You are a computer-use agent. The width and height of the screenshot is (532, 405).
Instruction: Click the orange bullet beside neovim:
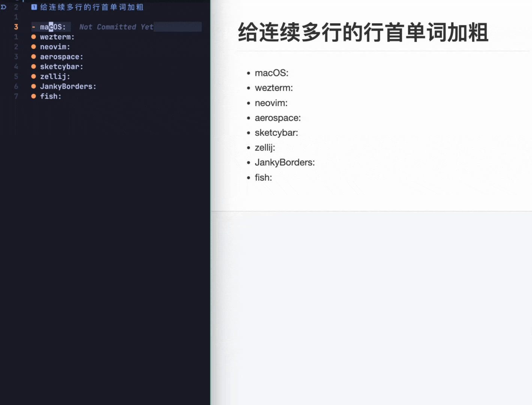33,47
